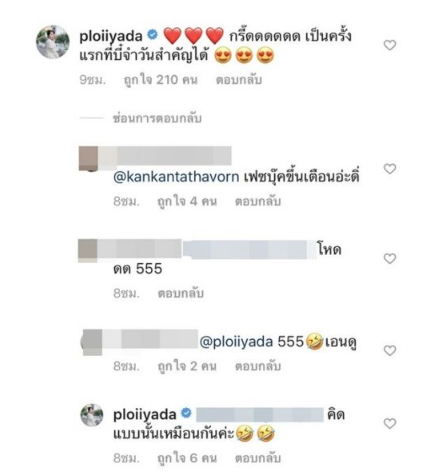The image size is (439, 472).
Task: Tap heart on the โหดดด 555 reply
Action: tap(390, 258)
